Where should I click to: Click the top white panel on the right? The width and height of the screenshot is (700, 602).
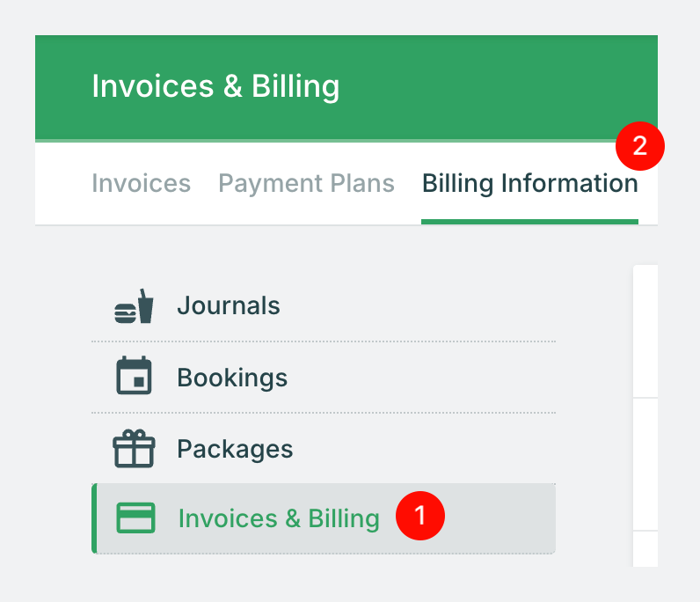[645, 330]
